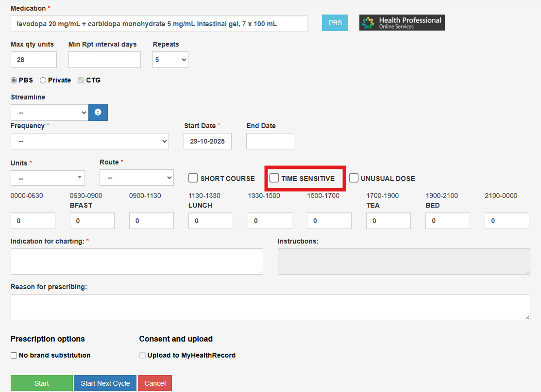Focus the BFAST 0630-0900 dose field
Viewport: 541px width, 392px height.
pos(92,221)
